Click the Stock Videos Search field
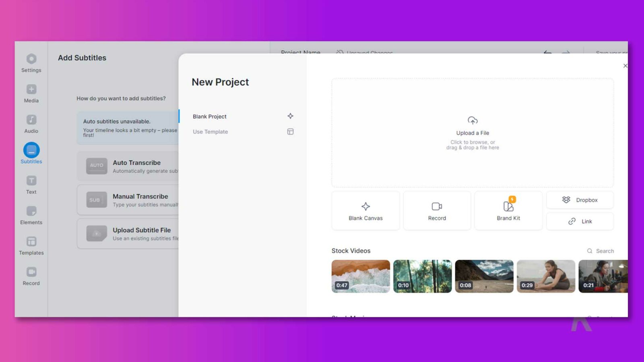 coord(600,251)
